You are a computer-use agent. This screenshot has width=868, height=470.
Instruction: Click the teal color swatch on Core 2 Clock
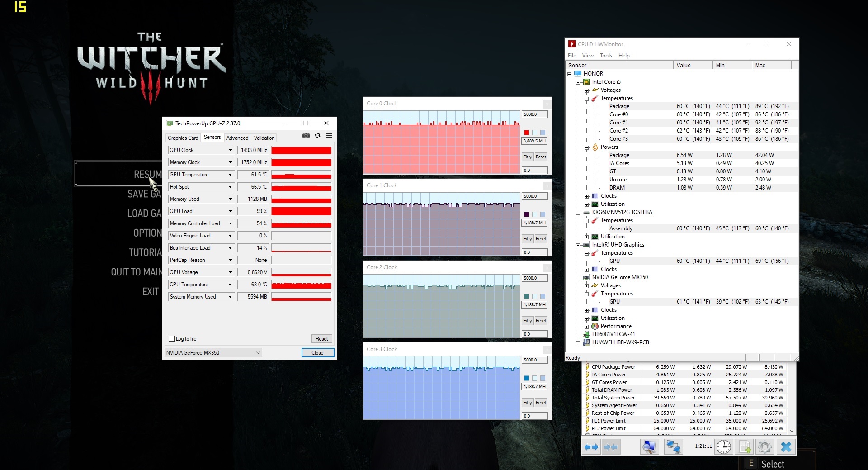click(x=527, y=296)
